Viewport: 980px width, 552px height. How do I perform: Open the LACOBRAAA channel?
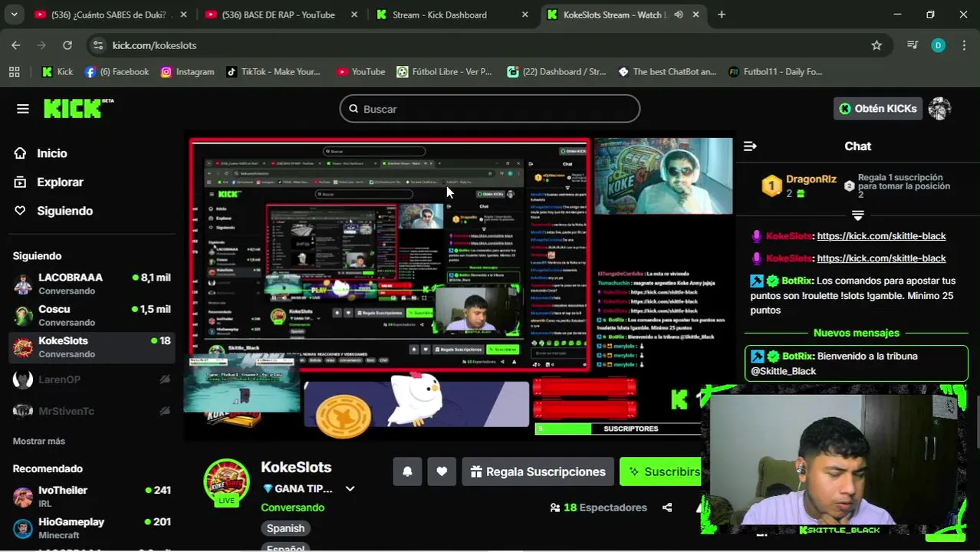(x=92, y=284)
